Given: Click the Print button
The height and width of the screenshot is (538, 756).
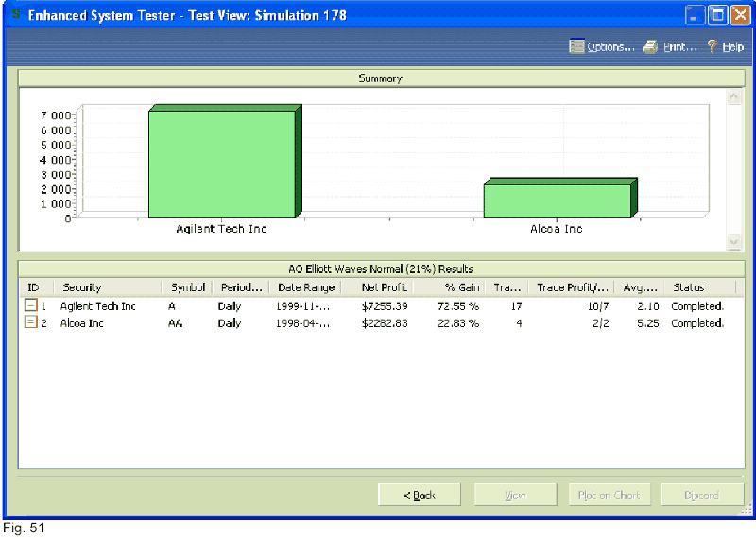Looking at the screenshot, I should (670, 47).
